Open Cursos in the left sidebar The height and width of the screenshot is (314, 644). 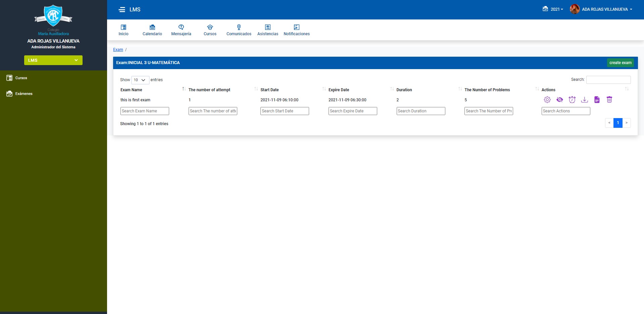tap(17, 78)
